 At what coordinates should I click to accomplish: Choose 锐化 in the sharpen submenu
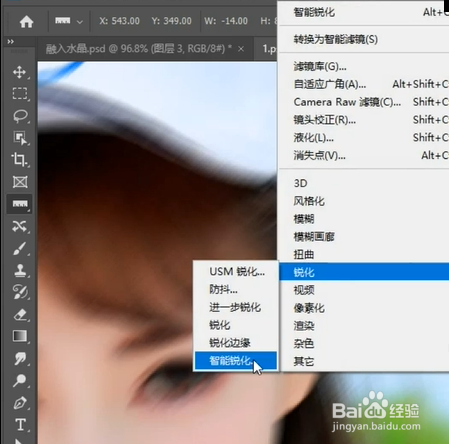coord(236,325)
